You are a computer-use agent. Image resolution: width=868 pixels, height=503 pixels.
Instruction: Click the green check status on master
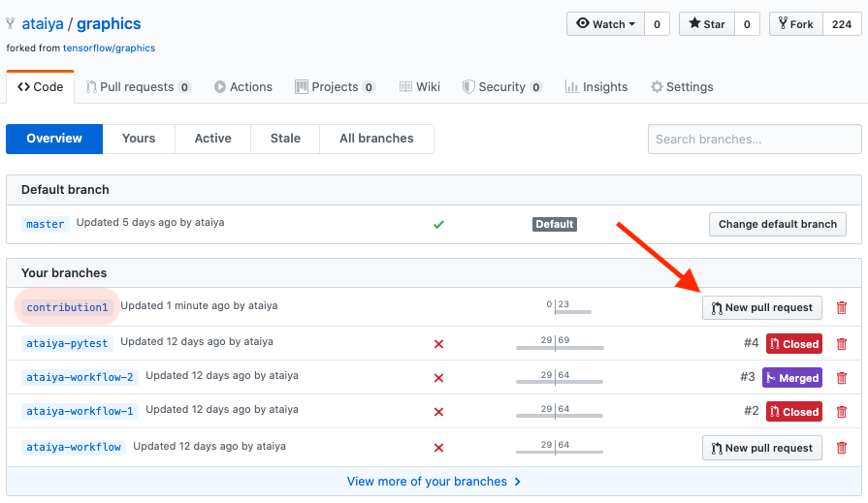438,224
